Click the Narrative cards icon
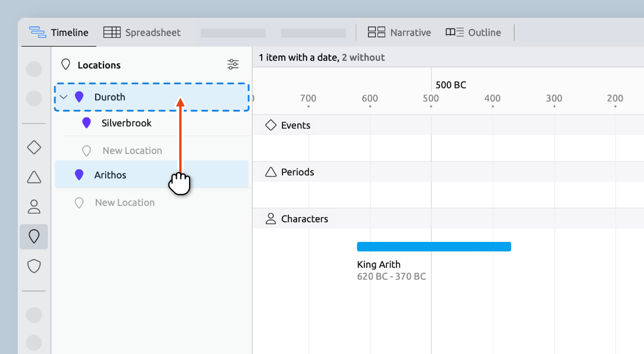 click(x=376, y=32)
